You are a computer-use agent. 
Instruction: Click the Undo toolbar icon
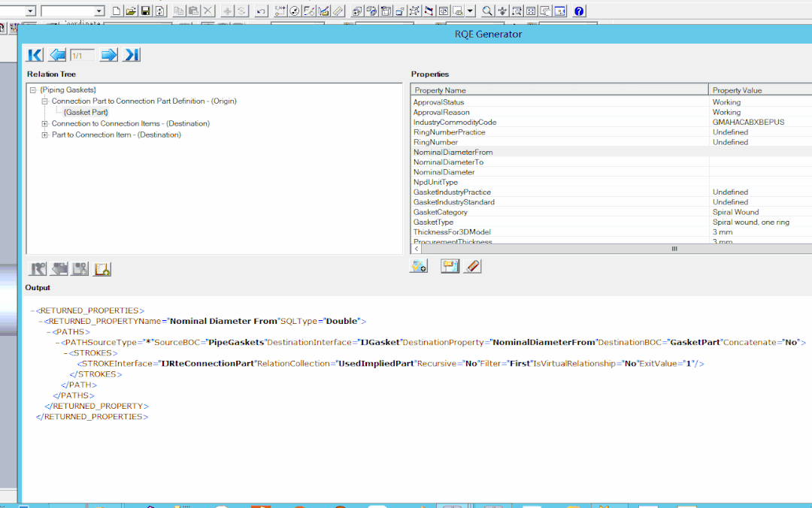tap(261, 11)
